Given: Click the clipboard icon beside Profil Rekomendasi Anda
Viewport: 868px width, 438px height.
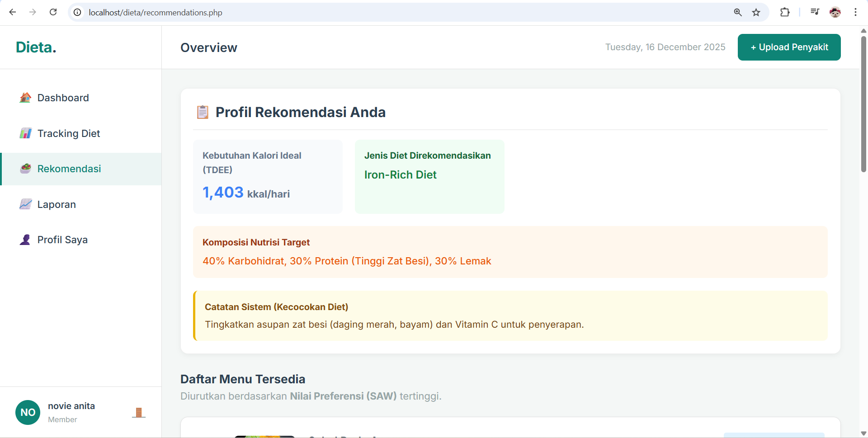Looking at the screenshot, I should tap(203, 112).
